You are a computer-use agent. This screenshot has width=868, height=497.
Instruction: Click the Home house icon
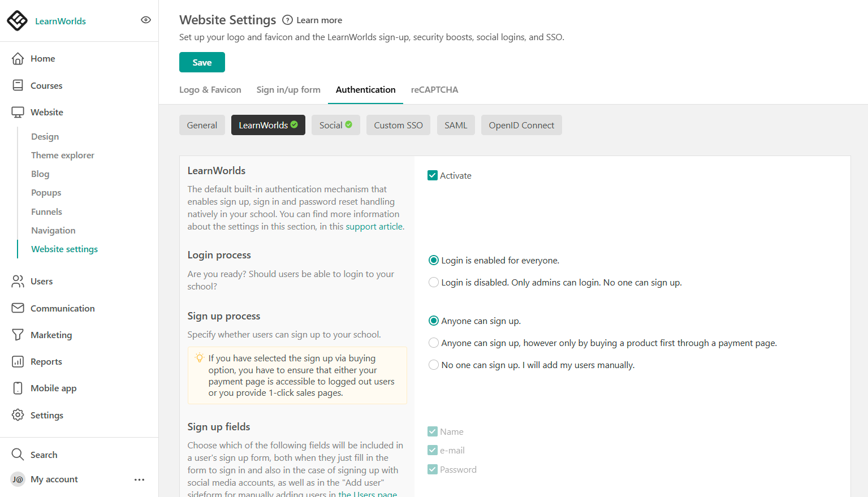click(x=18, y=58)
